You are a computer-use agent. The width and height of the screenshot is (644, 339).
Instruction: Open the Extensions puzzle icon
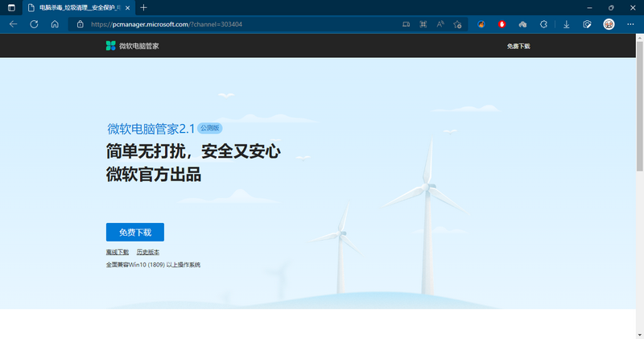[x=543, y=24]
